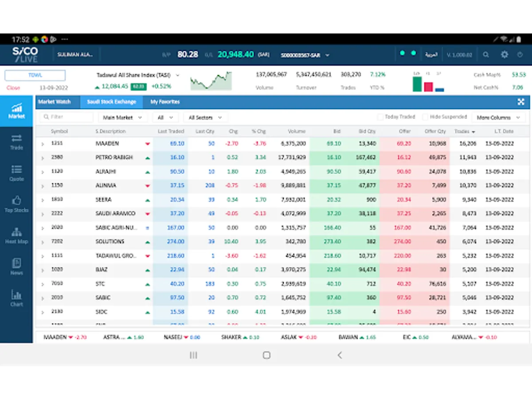
Task: Click the 20,948.40 portfolio value
Action: click(236, 55)
